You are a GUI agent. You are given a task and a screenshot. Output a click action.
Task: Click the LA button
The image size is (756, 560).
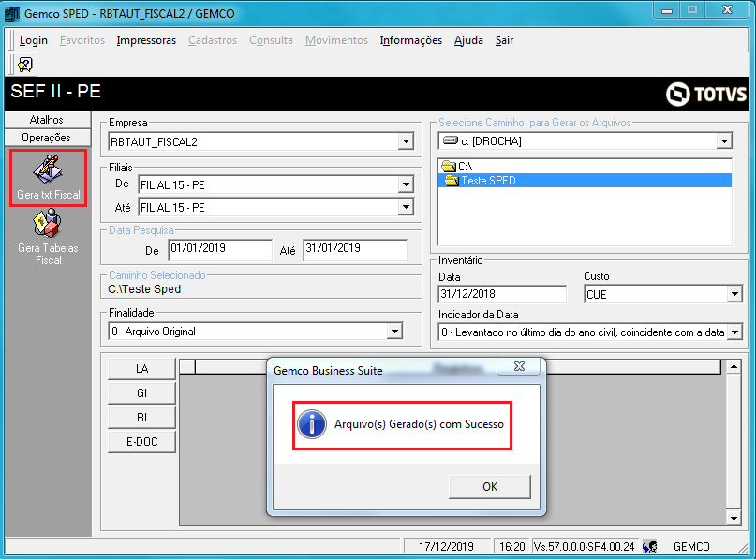(x=141, y=369)
